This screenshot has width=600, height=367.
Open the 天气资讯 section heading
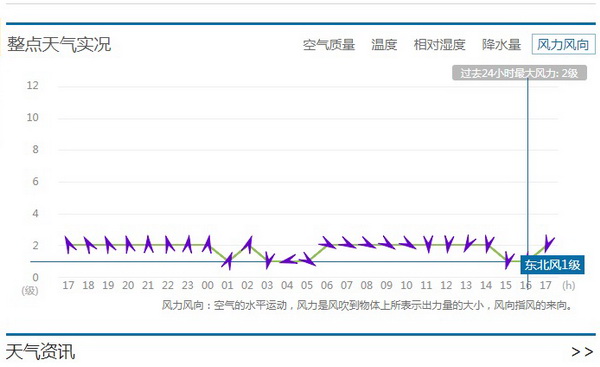41,351
